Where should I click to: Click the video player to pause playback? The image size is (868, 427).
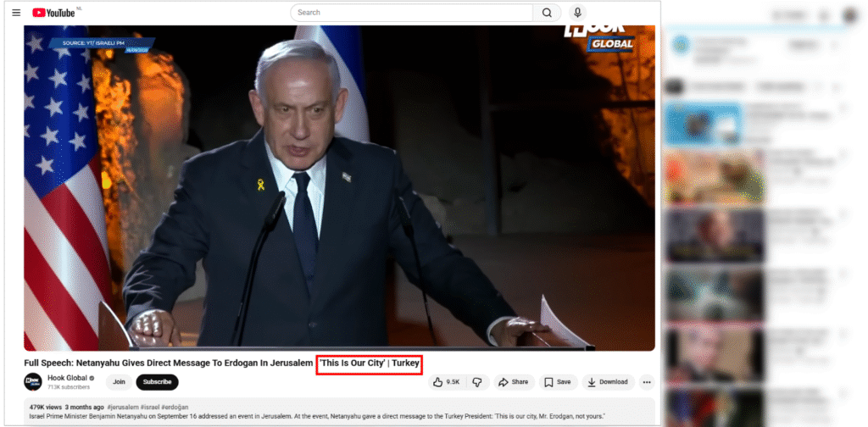[x=339, y=186]
